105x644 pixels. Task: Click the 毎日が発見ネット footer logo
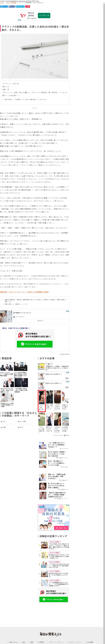[51, 634]
